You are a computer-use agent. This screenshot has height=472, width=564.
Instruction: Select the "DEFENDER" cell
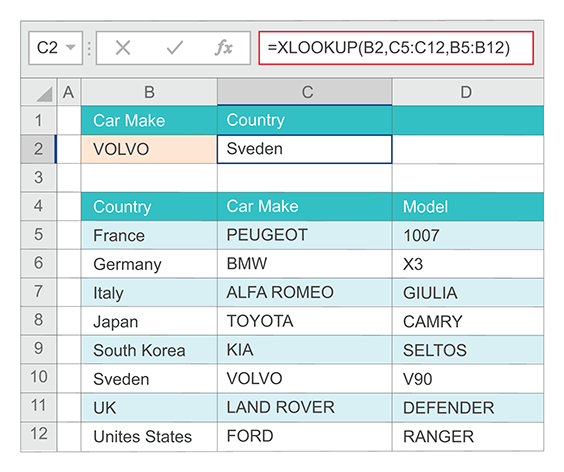pyautogui.click(x=468, y=407)
